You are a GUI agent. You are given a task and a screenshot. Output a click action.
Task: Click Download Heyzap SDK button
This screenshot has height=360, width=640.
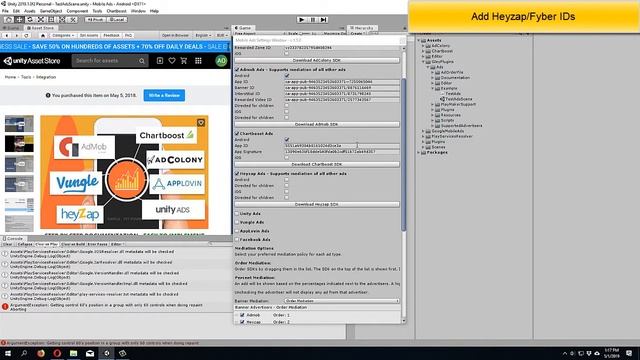tap(317, 204)
